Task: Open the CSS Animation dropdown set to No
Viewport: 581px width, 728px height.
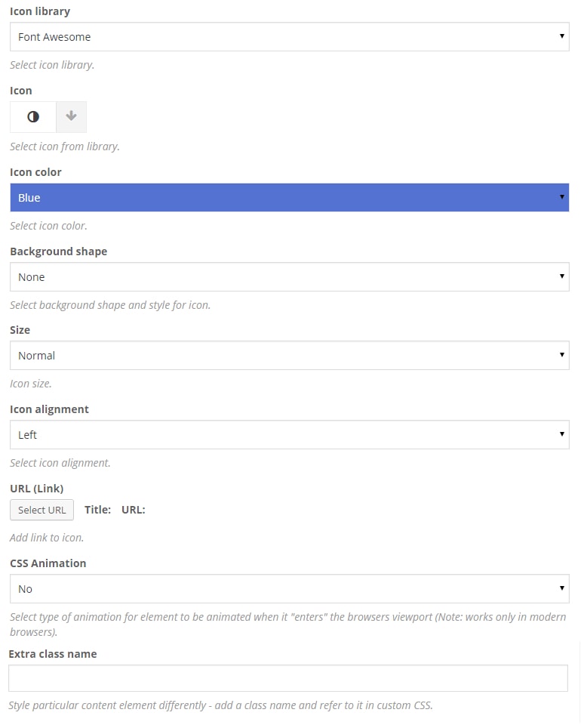Action: tap(289, 589)
